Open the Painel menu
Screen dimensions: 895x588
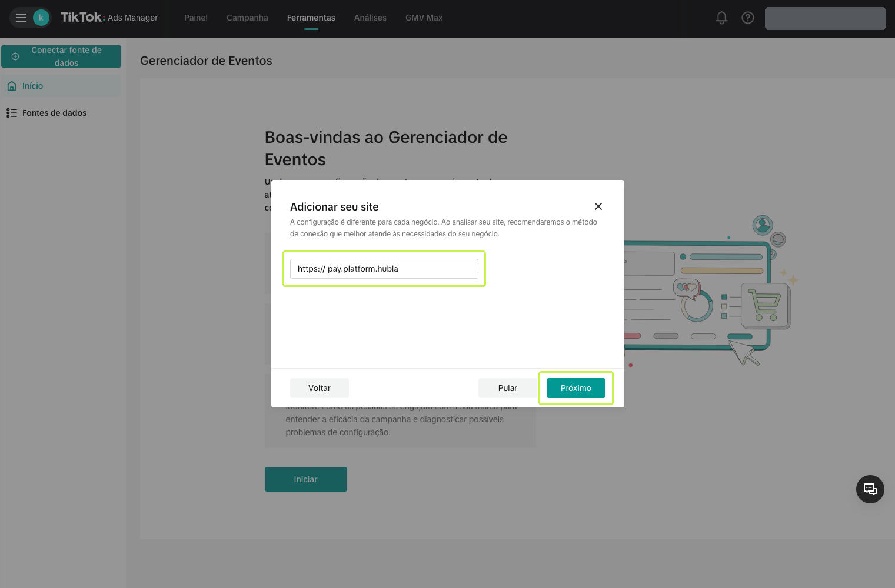pyautogui.click(x=196, y=18)
